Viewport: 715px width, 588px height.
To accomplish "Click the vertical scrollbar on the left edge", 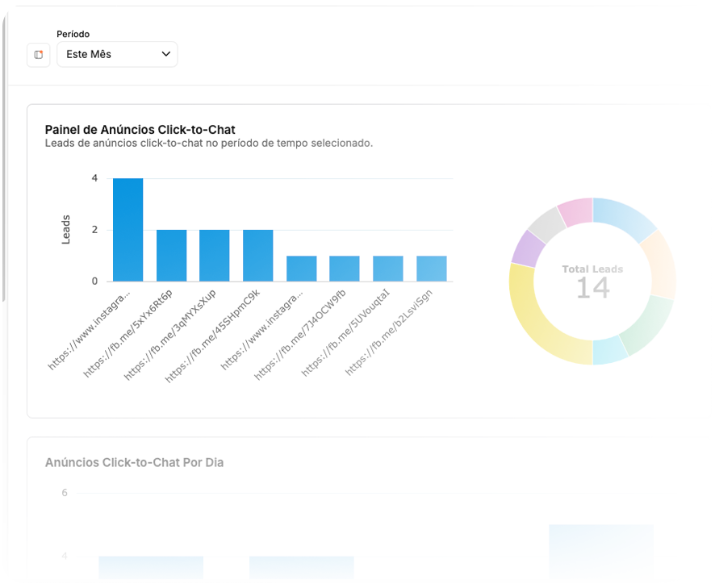I will click(x=3, y=161).
